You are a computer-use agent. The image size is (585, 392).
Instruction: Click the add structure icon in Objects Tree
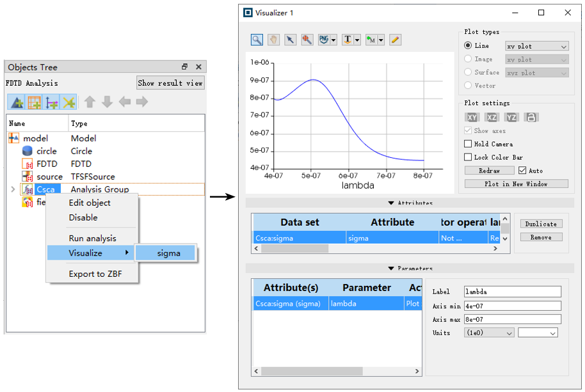(17, 102)
